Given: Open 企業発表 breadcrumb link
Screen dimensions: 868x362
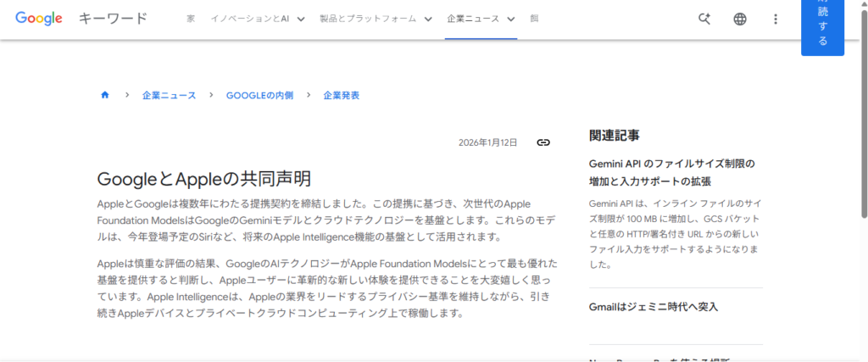Looking at the screenshot, I should [x=341, y=96].
